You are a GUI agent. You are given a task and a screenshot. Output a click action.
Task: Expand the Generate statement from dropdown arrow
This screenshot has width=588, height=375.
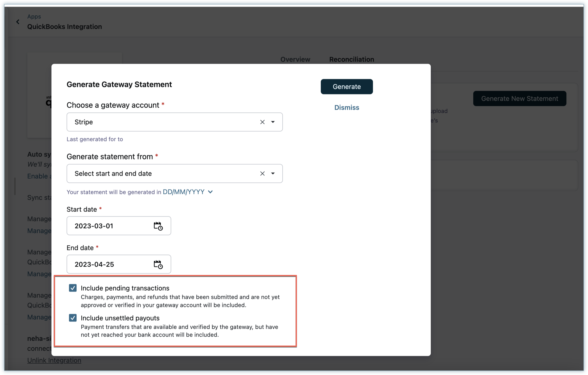tap(273, 174)
